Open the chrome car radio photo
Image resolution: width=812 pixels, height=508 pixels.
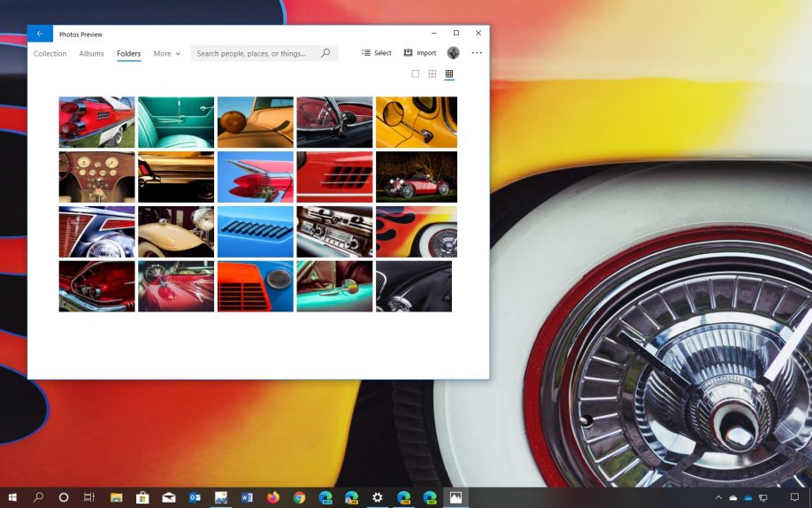point(334,232)
